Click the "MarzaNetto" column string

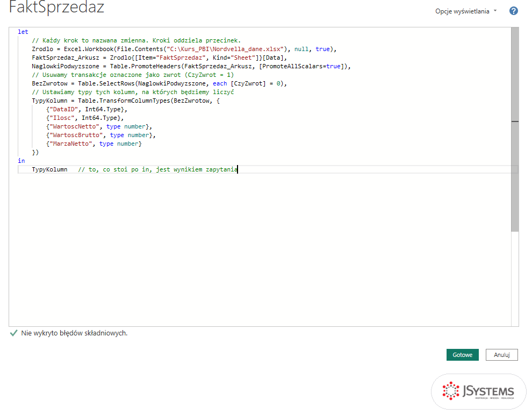[x=71, y=144]
